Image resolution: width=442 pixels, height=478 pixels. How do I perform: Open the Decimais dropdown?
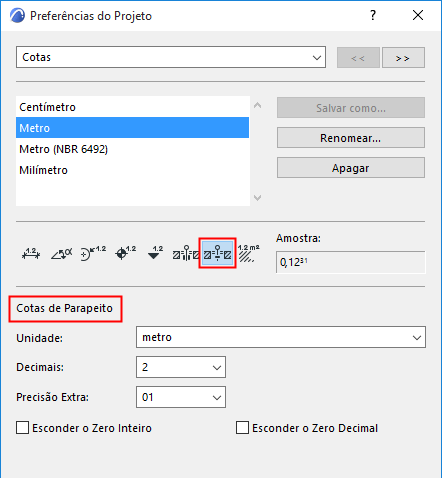click(x=181, y=367)
